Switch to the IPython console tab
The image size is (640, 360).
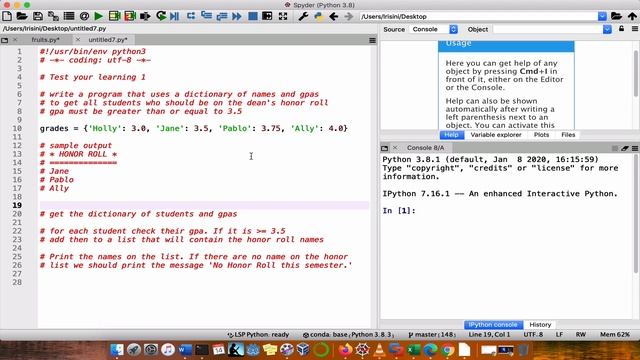coord(493,324)
